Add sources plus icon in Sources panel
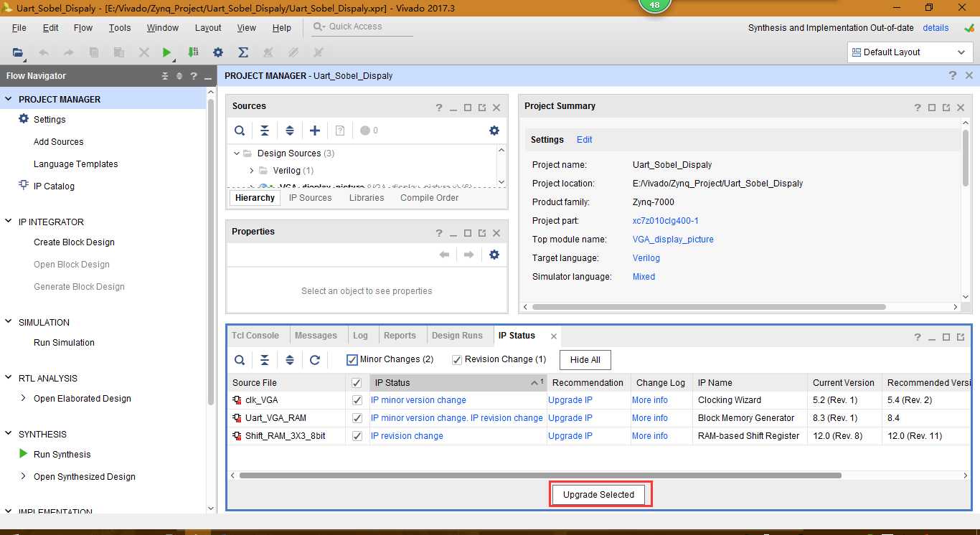Image resolution: width=980 pixels, height=535 pixels. [x=315, y=131]
